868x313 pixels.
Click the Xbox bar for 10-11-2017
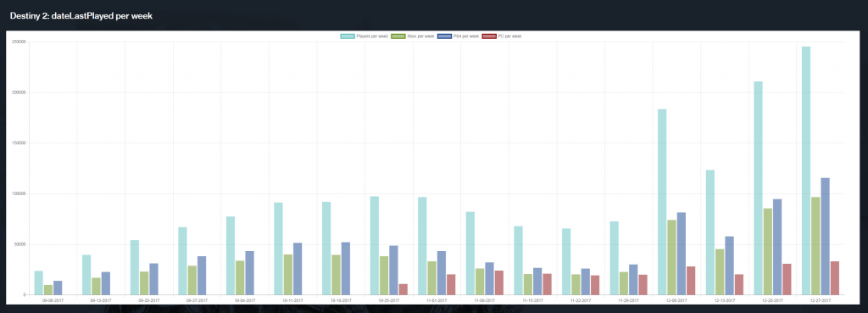[x=288, y=275]
